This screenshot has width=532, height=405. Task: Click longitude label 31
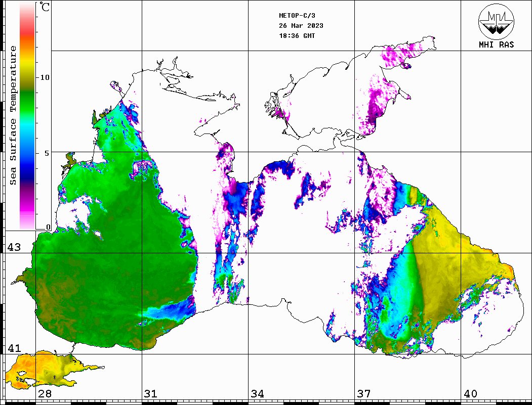[x=151, y=394]
